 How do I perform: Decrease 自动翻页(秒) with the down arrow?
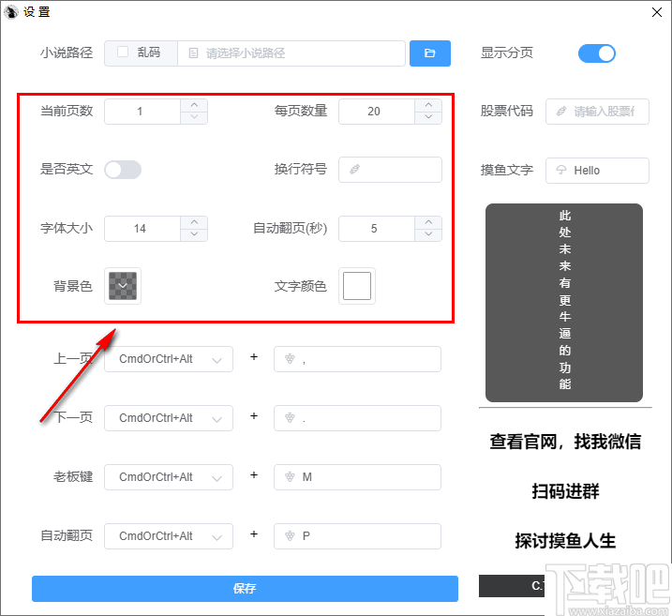pos(428,234)
